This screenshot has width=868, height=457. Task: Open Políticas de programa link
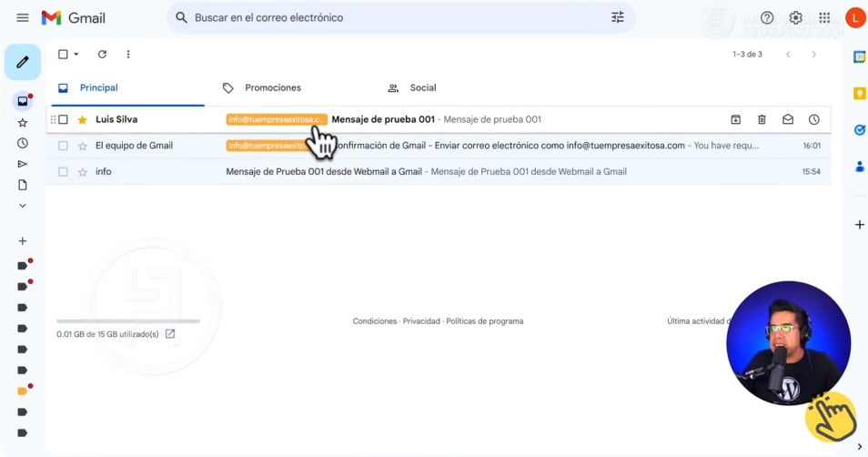(x=484, y=321)
